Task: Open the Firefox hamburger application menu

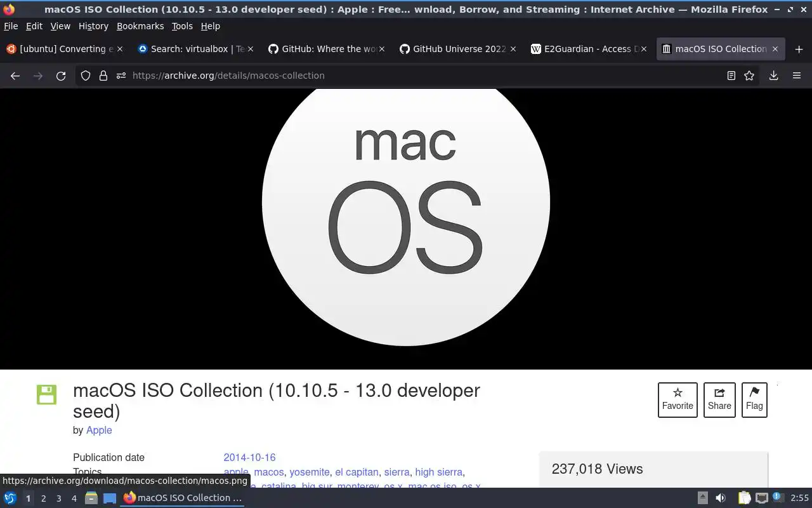Action: [x=797, y=76]
